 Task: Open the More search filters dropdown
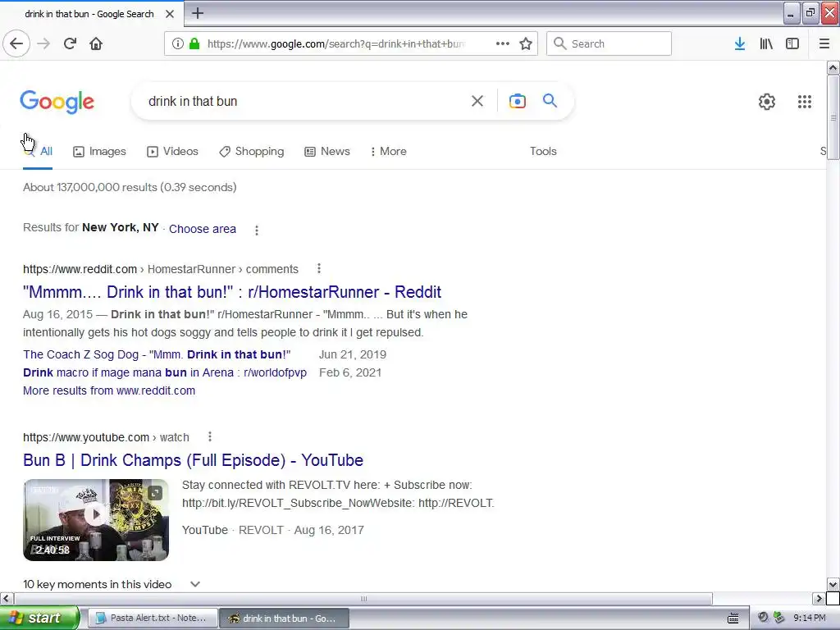pos(388,151)
